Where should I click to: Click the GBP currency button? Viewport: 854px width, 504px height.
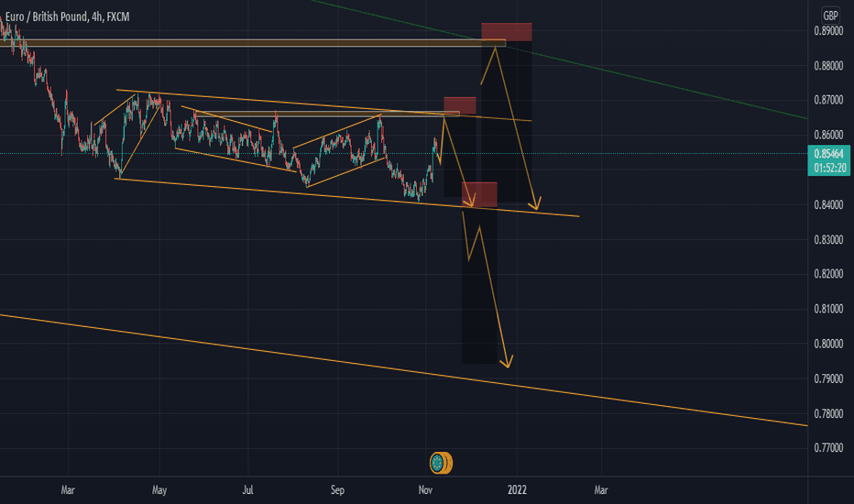coord(830,16)
